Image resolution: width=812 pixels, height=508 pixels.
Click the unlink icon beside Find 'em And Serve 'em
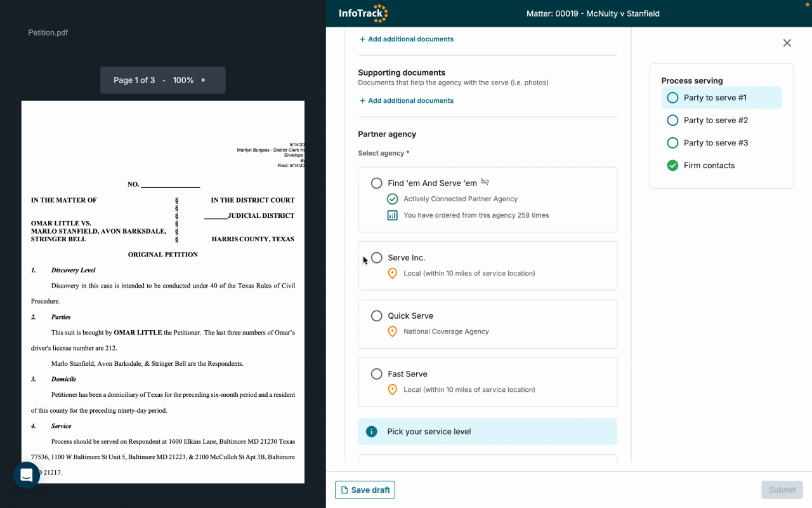coord(485,182)
